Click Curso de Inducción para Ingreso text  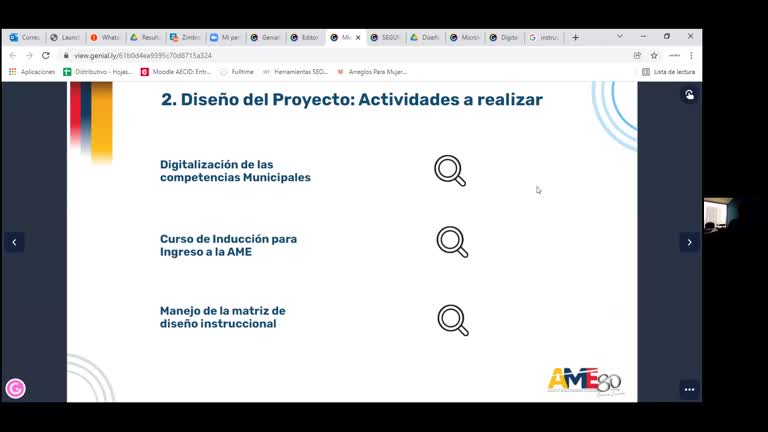pos(228,245)
